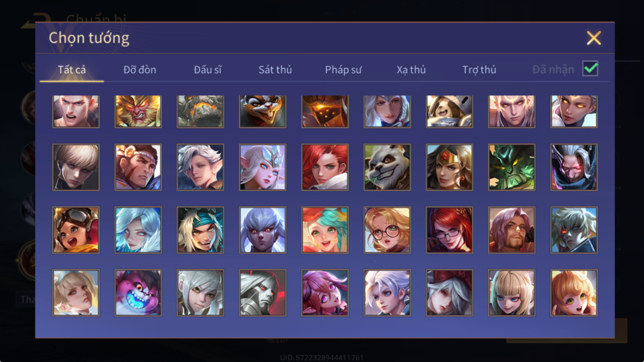Choose the green forest monster hero
The width and height of the screenshot is (644, 362).
pyautogui.click(x=511, y=167)
